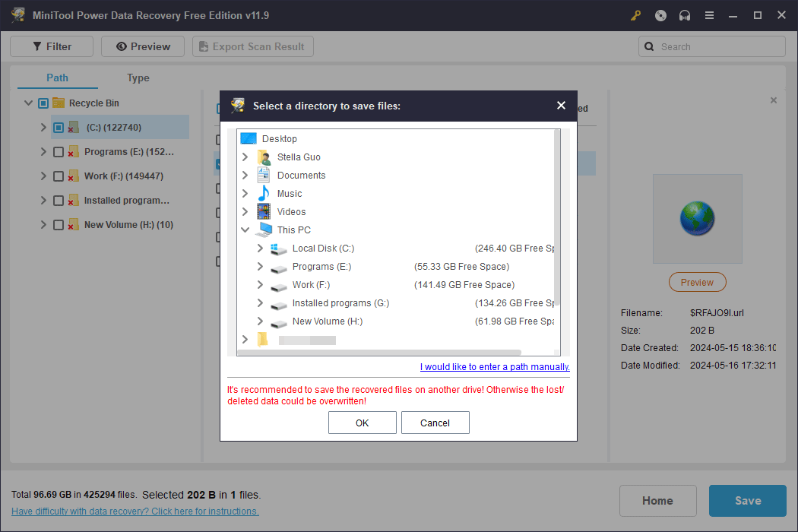Click the blue Save button
The width and height of the screenshot is (798, 532).
748,501
